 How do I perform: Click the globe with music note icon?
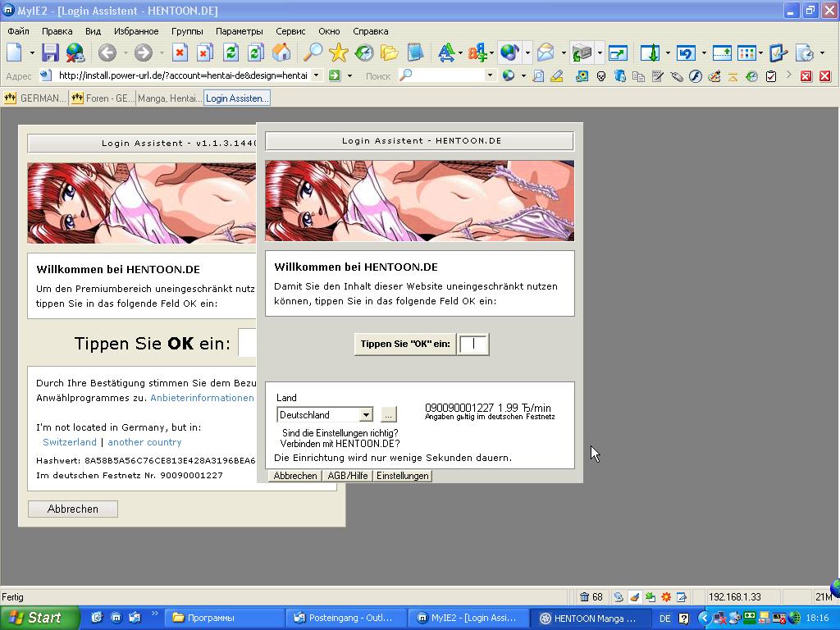coord(509,52)
